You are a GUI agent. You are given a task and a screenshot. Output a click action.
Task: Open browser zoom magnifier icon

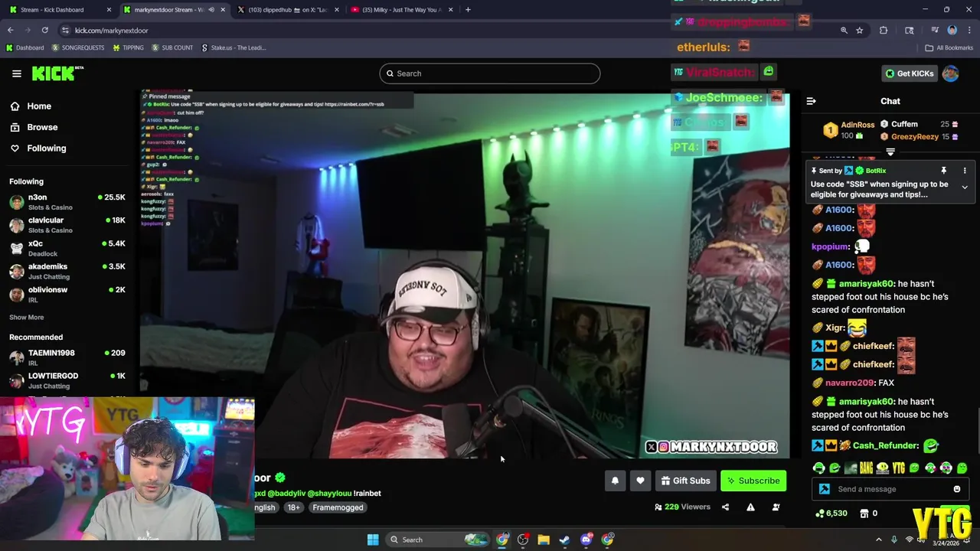point(844,30)
